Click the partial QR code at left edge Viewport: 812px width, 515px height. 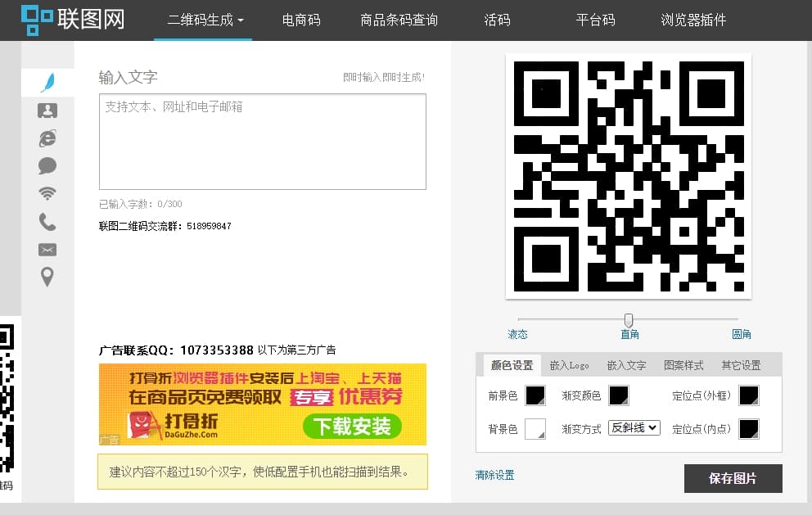point(7,398)
